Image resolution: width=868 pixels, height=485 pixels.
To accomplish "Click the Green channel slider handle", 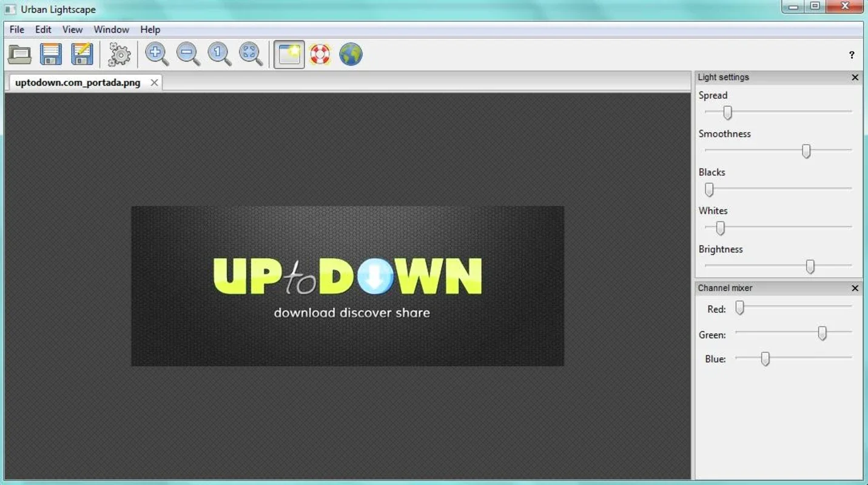I will (x=822, y=333).
